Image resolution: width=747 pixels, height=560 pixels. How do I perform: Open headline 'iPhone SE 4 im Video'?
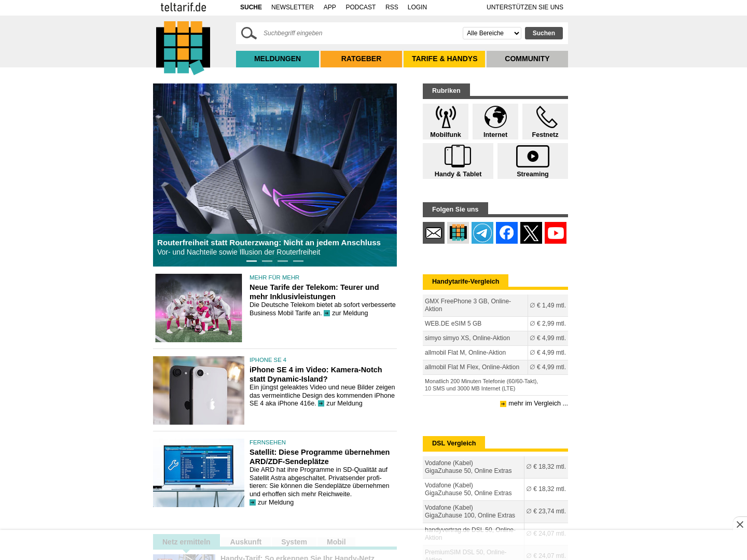(x=316, y=374)
